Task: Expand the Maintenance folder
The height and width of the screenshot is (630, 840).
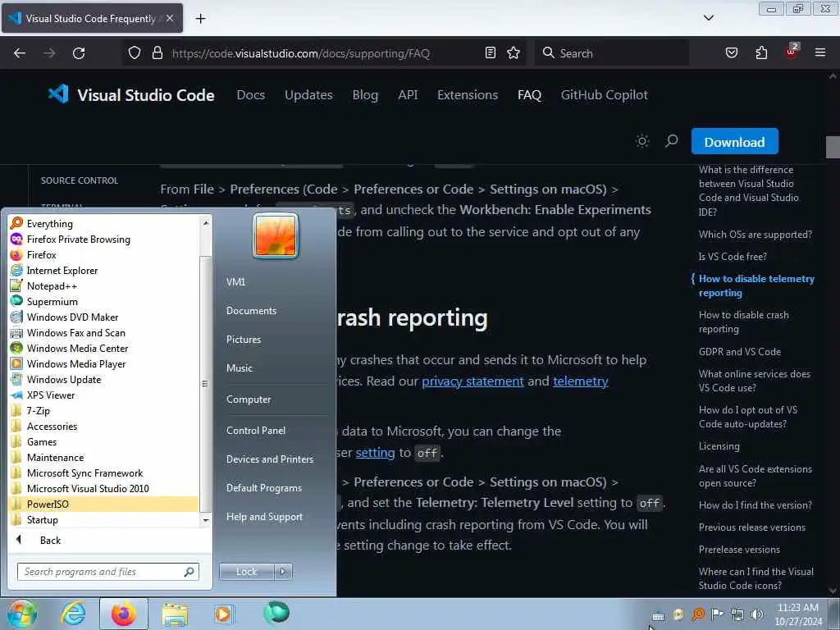Action: 55,457
